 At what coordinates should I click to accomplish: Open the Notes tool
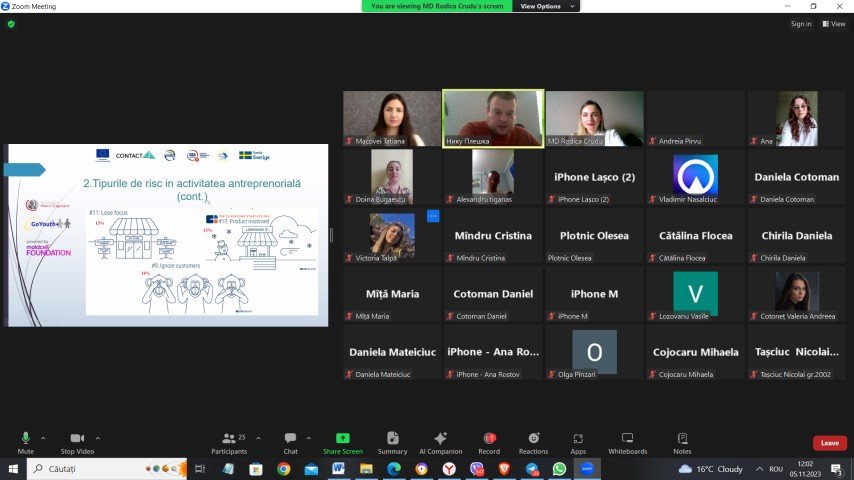click(682, 443)
